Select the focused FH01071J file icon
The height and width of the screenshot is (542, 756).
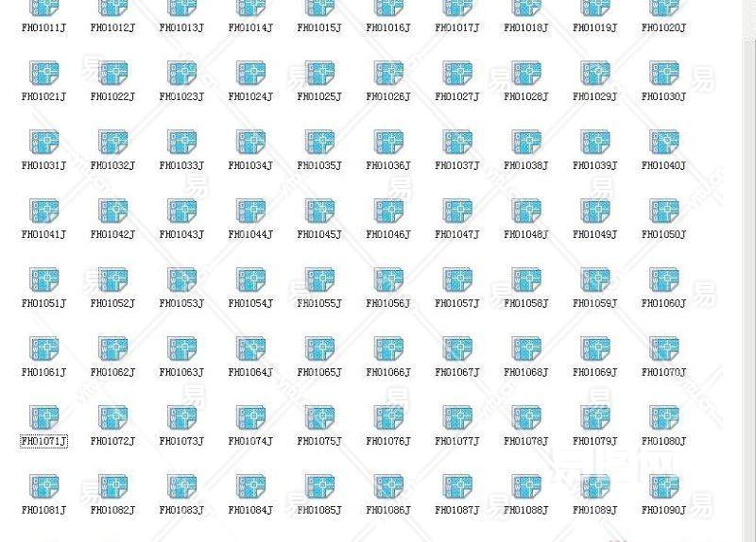(x=43, y=417)
